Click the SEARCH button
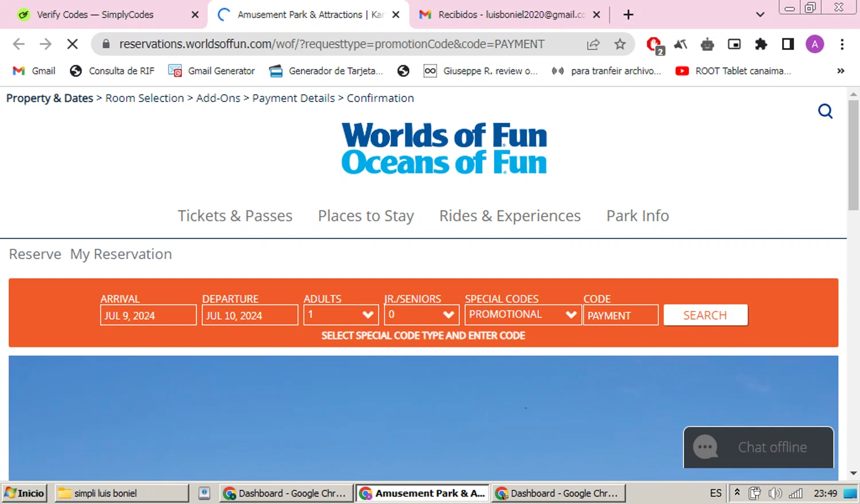 [x=706, y=315]
